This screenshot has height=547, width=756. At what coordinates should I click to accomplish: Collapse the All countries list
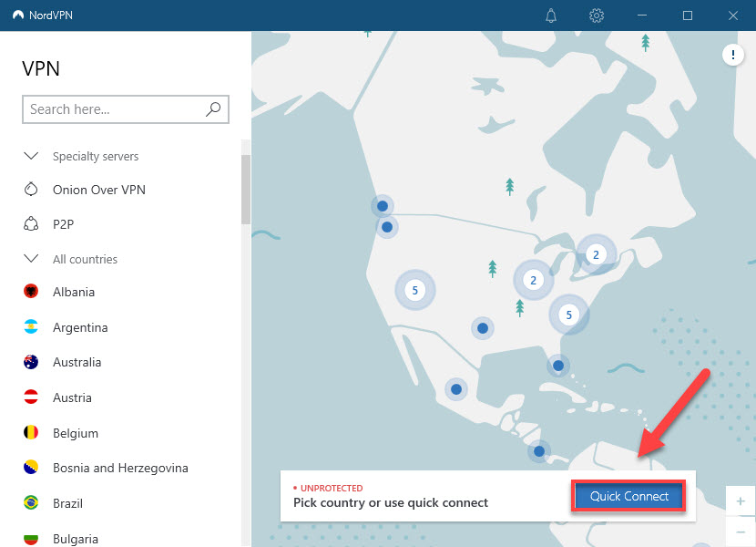[x=31, y=259]
